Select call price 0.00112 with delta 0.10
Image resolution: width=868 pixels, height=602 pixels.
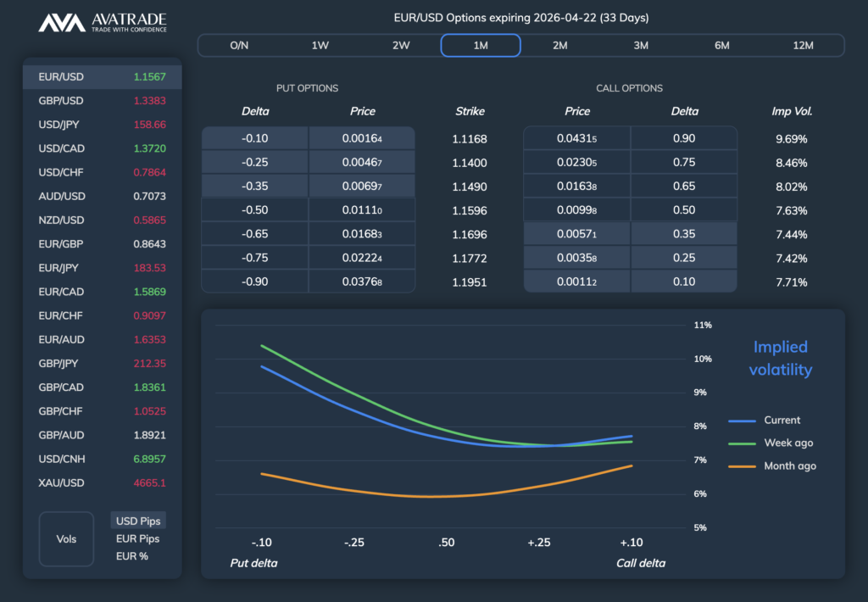[577, 282]
